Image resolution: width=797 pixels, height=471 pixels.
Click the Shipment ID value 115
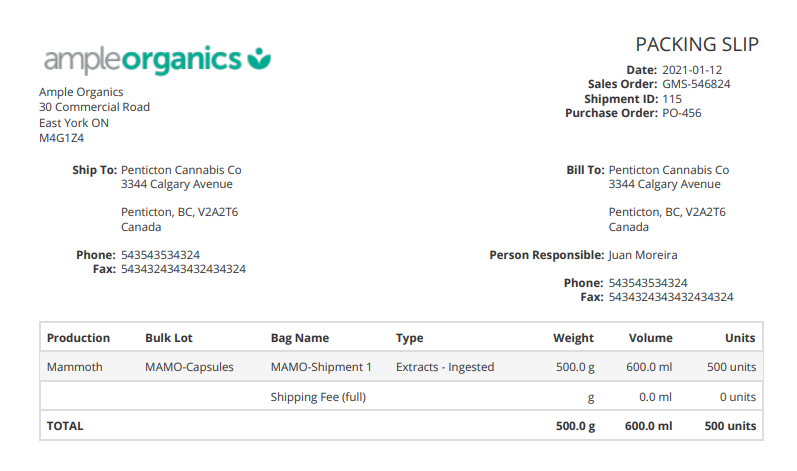(671, 99)
